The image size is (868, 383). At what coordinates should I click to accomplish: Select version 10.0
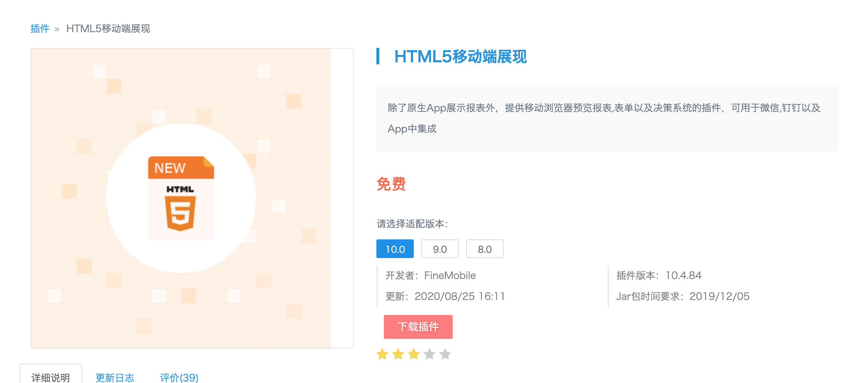pos(395,249)
